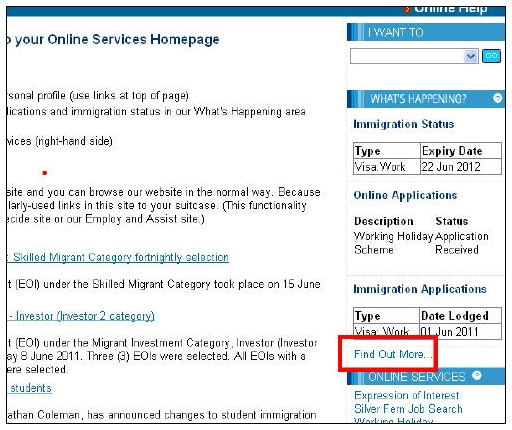
Task: Collapse the What's Happening panel
Action: tap(497, 98)
